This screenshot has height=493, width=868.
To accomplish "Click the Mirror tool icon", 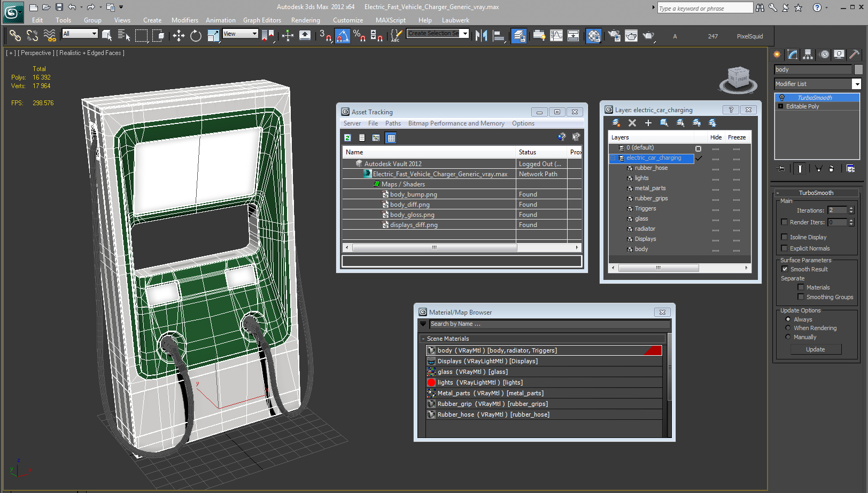I will point(481,36).
